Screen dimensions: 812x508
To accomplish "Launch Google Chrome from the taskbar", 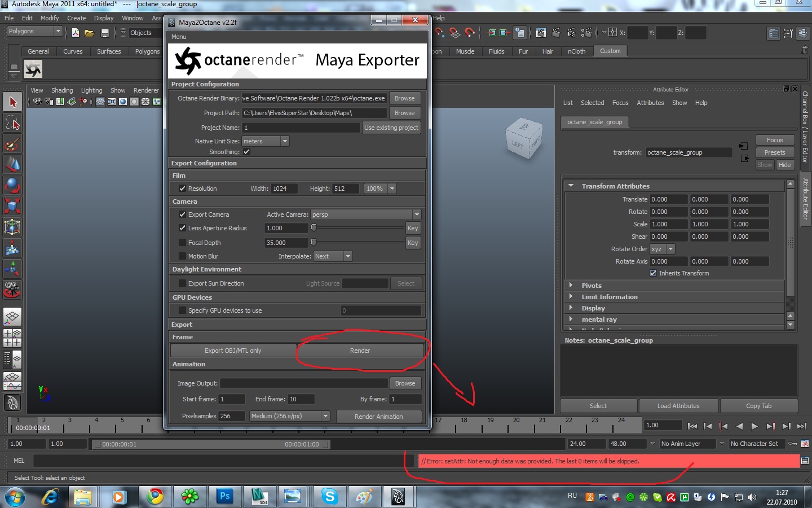I will [155, 497].
